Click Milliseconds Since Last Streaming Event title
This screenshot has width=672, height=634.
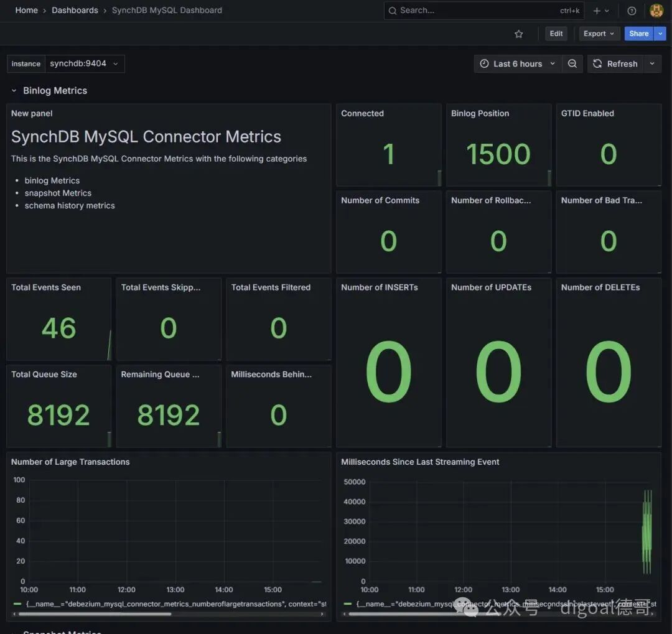(420, 462)
